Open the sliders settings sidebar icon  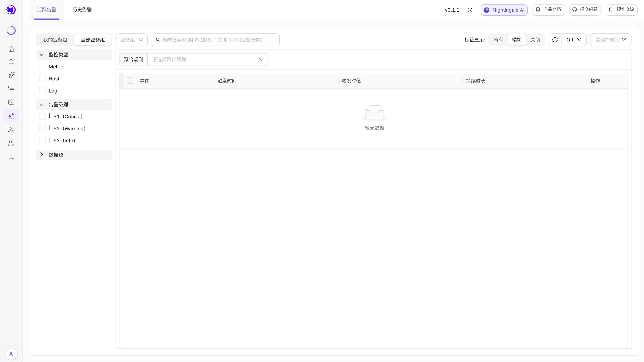click(x=11, y=157)
